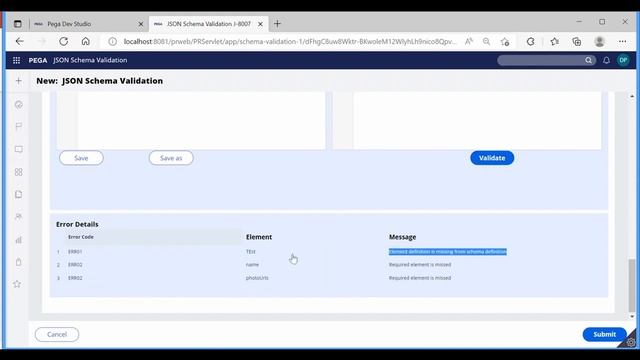Open the DP user avatar menu
Image resolution: width=640 pixels, height=360 pixels.
tap(623, 60)
